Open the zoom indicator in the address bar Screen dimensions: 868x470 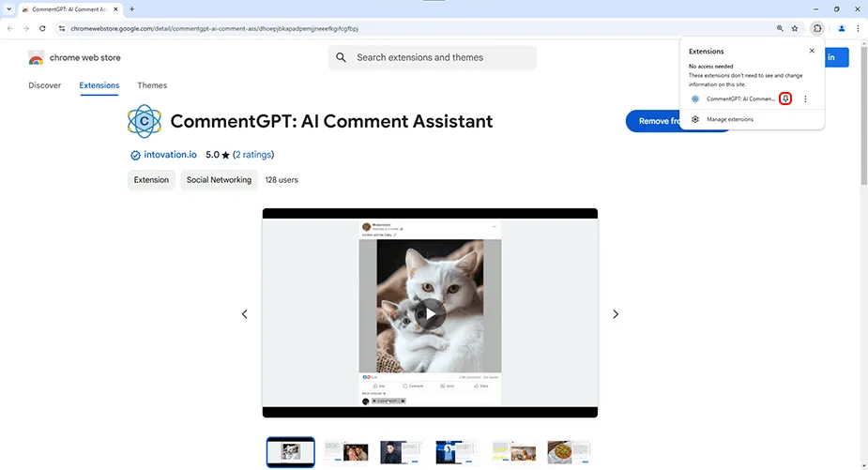[x=780, y=28]
